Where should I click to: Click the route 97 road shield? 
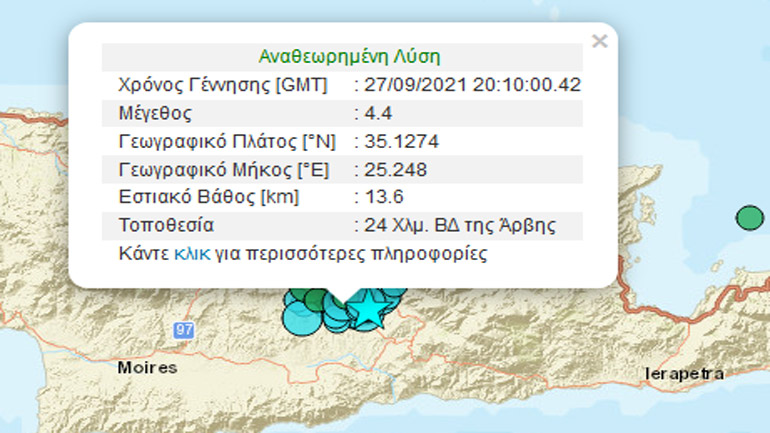(x=183, y=328)
